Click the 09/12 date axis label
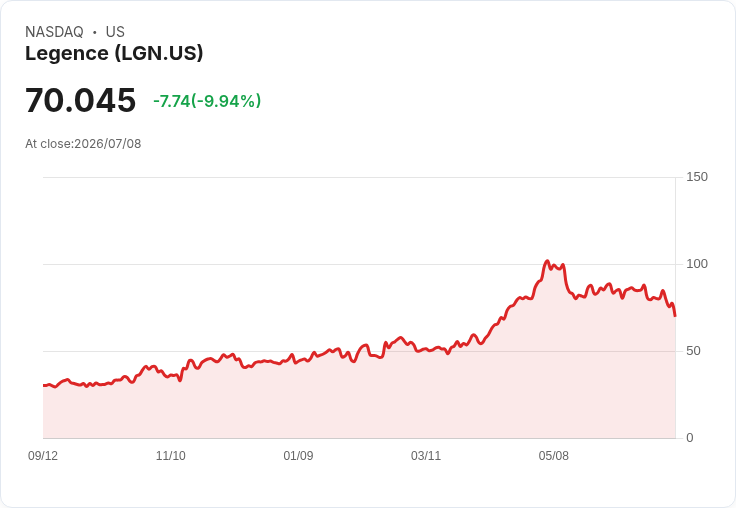The height and width of the screenshot is (508, 736). click(x=43, y=456)
